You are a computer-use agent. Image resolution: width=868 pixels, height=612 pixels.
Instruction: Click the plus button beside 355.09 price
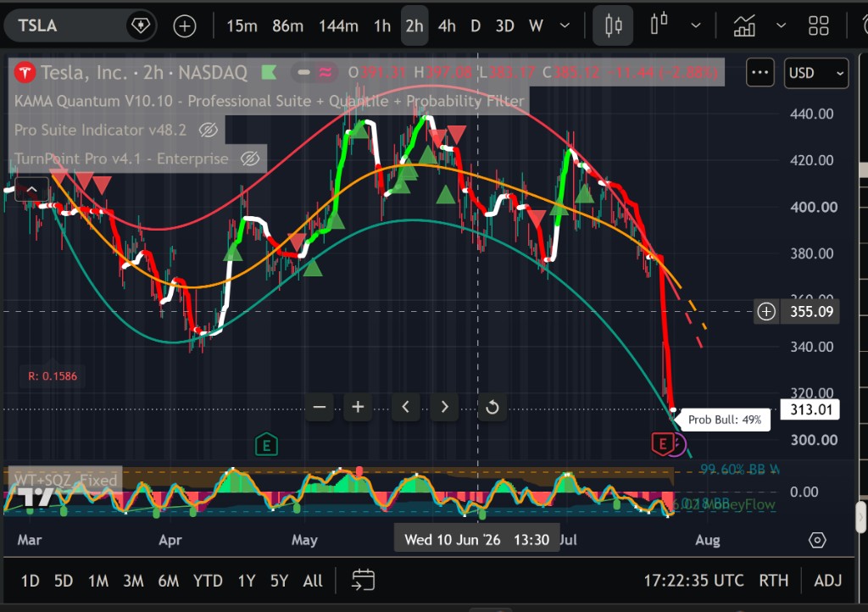pos(766,312)
